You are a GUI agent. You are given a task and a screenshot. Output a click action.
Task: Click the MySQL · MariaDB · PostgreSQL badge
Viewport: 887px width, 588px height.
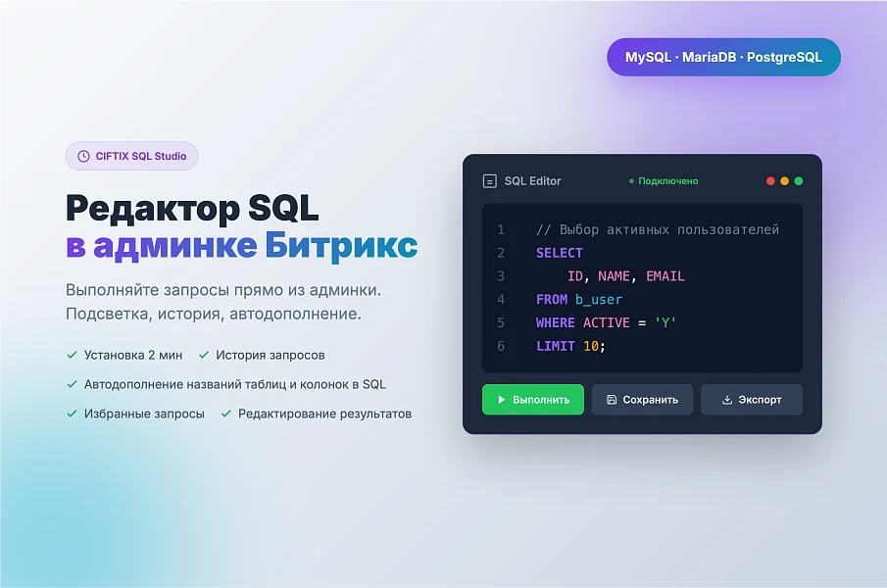pyautogui.click(x=723, y=57)
